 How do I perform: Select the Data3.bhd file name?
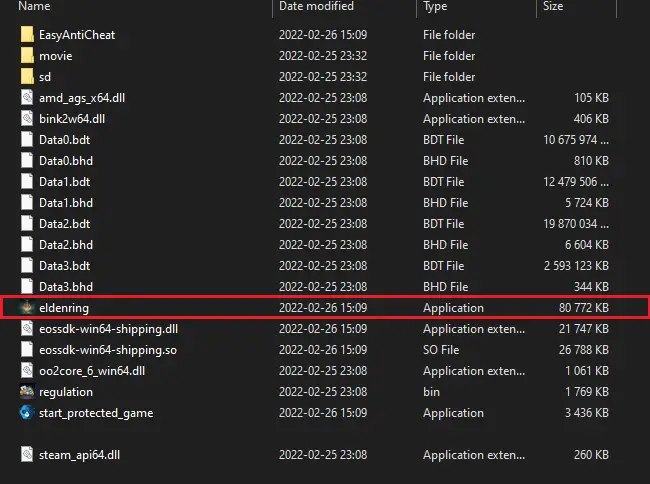tap(66, 287)
